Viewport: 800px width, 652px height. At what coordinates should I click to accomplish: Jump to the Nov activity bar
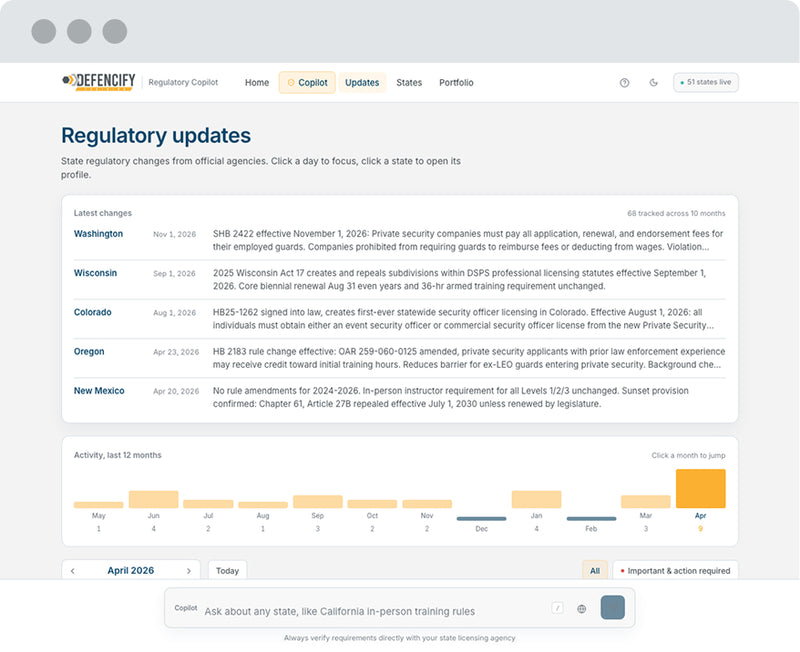coord(427,504)
